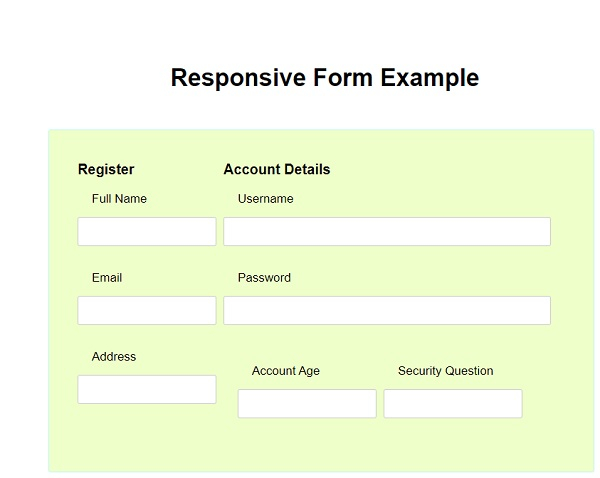
Task: Click the Address label text
Action: [114, 357]
